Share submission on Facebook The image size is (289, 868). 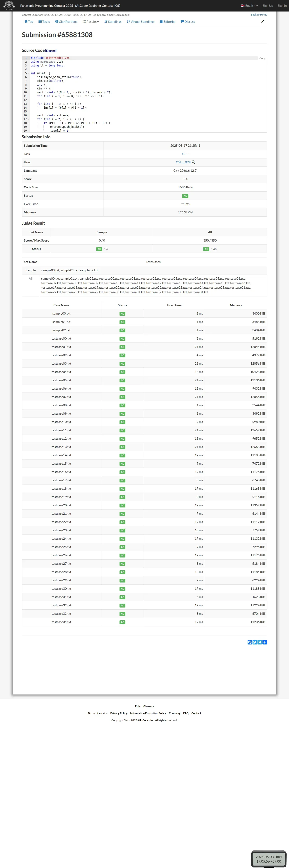250,642
